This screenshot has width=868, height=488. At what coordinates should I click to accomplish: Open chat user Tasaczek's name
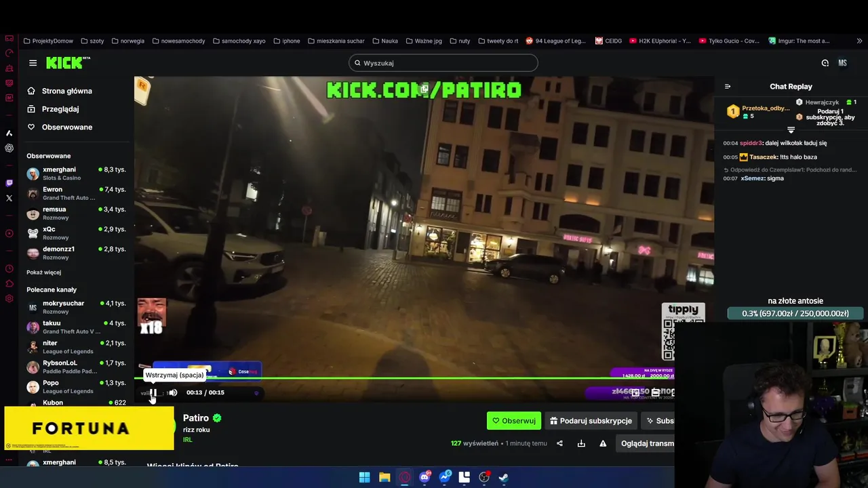(763, 157)
